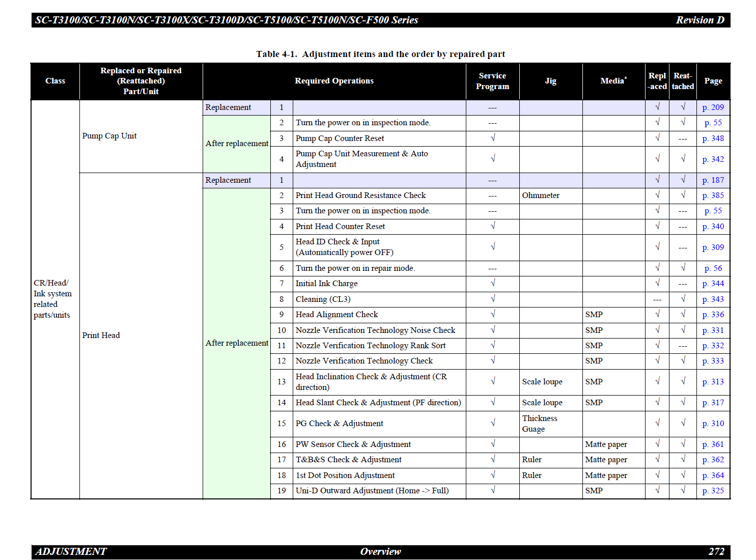Follow the p. 309 Head ID Check link

[x=713, y=247]
